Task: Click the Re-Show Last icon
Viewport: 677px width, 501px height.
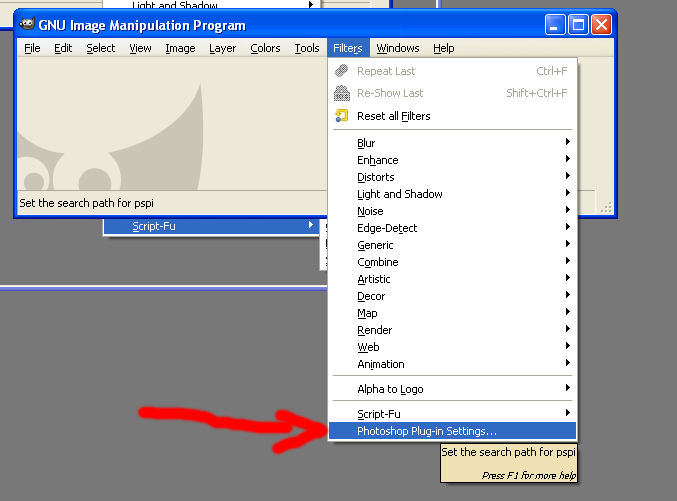Action: (x=342, y=93)
